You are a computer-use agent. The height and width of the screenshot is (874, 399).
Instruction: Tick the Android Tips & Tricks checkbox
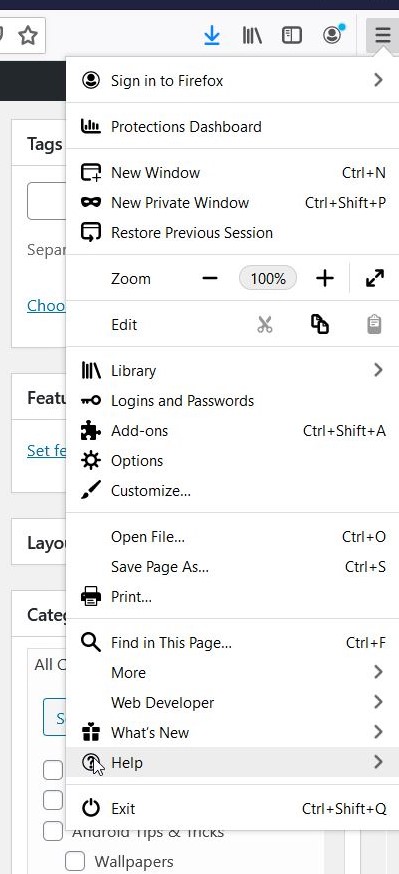tap(53, 831)
